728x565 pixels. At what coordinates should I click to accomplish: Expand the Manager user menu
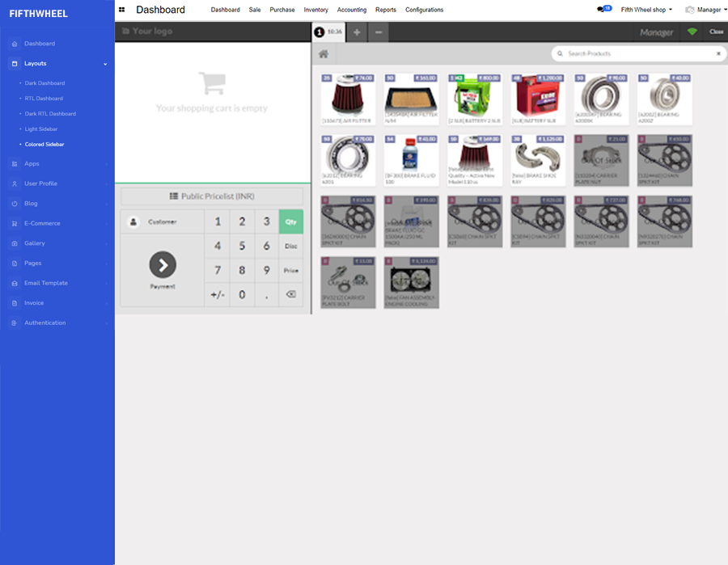coord(702,10)
